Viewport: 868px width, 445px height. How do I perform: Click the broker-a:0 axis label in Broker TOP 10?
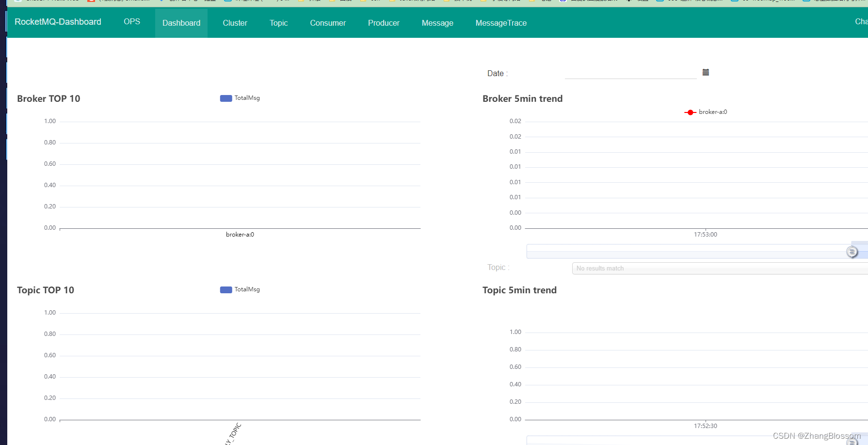click(240, 235)
